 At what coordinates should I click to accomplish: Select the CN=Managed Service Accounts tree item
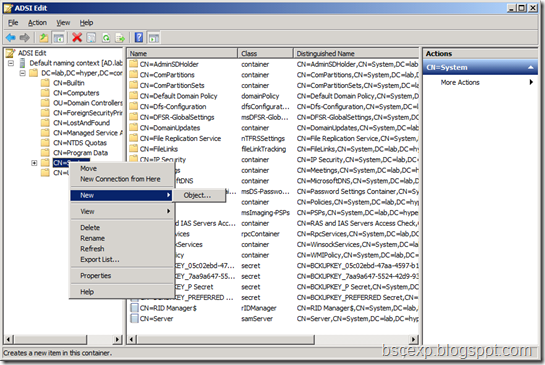[88, 133]
